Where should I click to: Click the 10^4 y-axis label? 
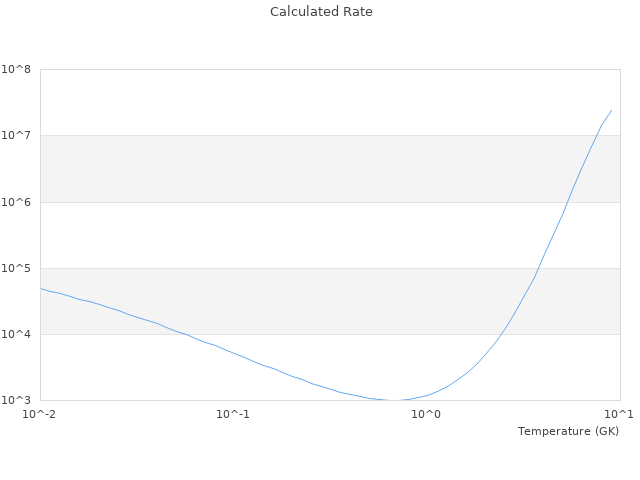click(x=16, y=334)
